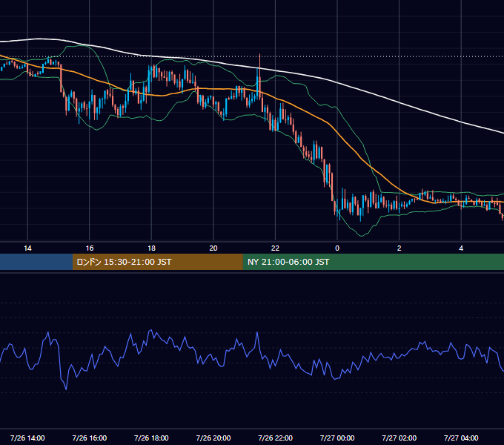Click hour label 20 on price chart axis
The image size is (504, 445).
[213, 248]
